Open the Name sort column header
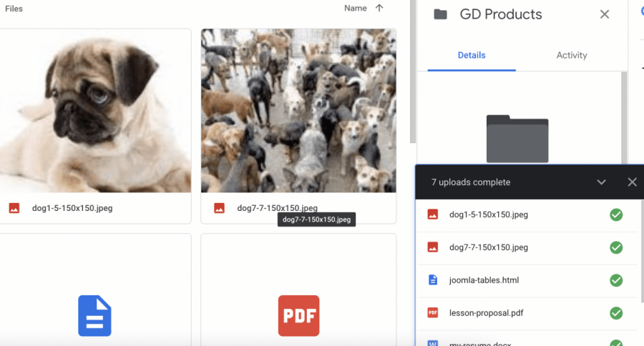This screenshot has height=346, width=644. point(356,9)
